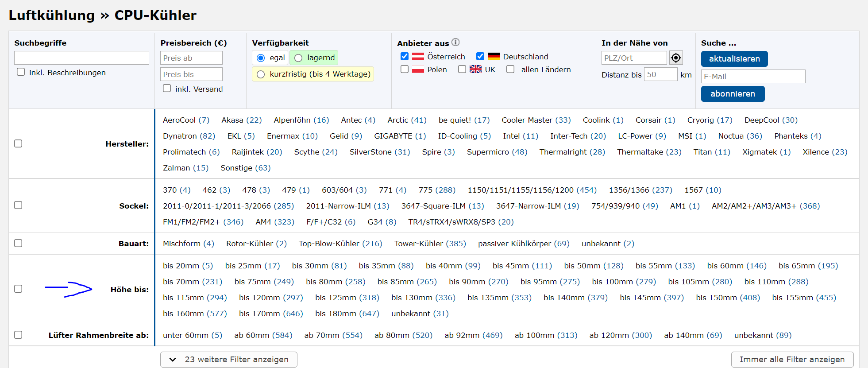This screenshot has height=368, width=868.
Task: Select socket 775 (288)
Action: (x=437, y=190)
